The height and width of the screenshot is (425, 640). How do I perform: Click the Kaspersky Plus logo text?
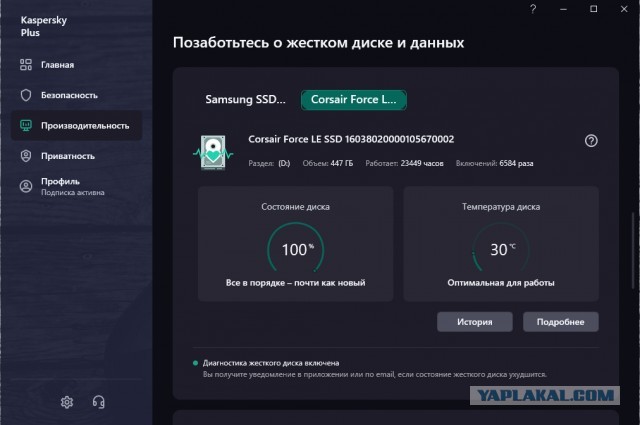point(44,26)
